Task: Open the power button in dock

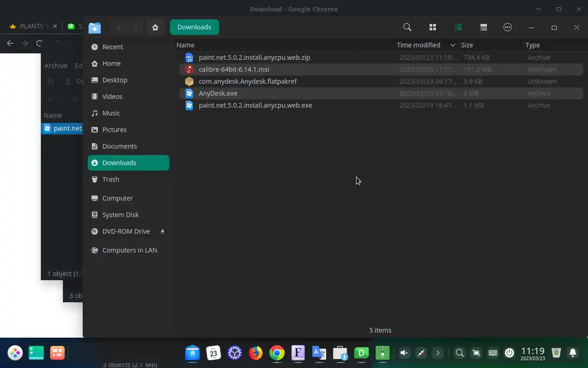Action: pyautogui.click(x=509, y=353)
